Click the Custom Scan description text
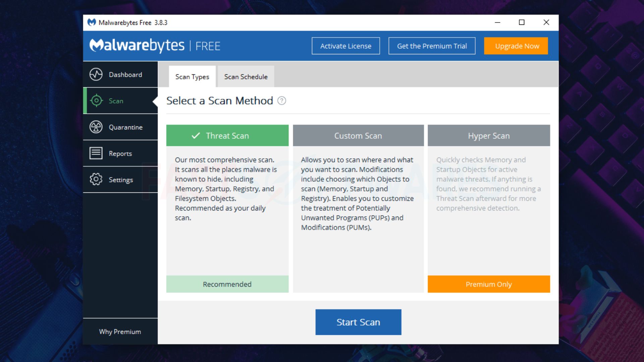 pyautogui.click(x=357, y=193)
